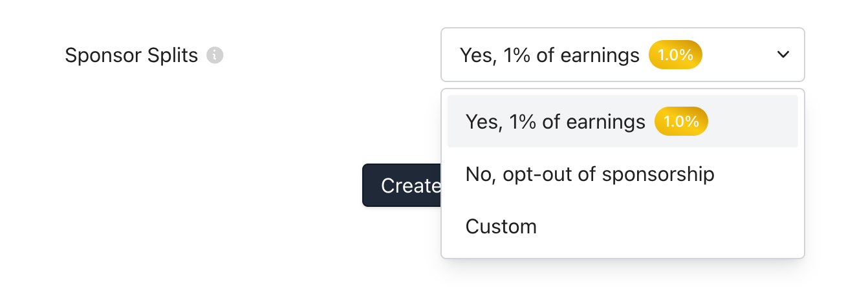Collapse the open Sponsor Splits dropdown via its arrow

pyautogui.click(x=783, y=55)
